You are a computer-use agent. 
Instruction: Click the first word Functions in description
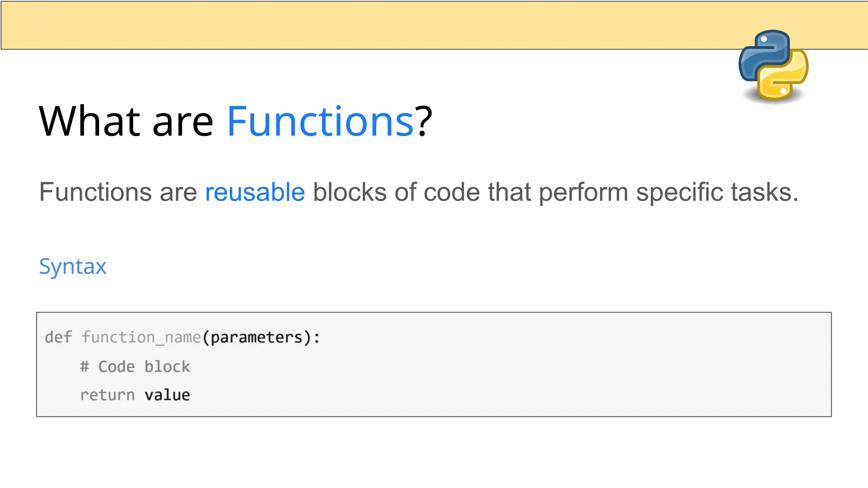[95, 192]
